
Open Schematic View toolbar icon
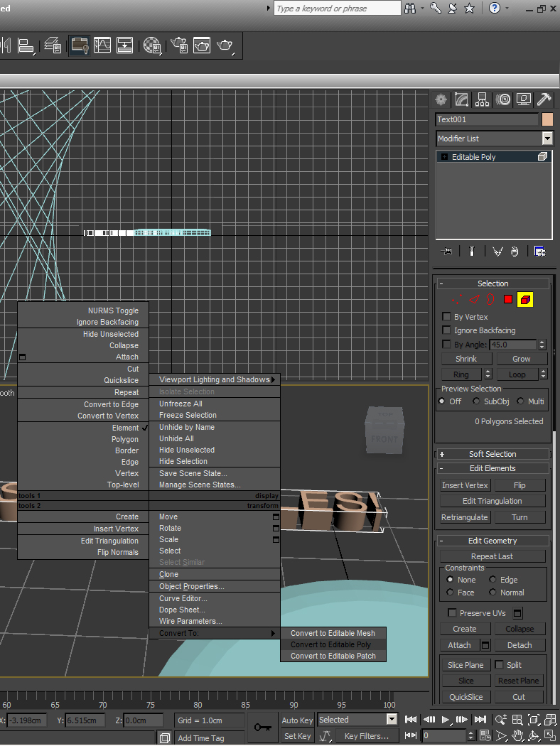tap(124, 45)
